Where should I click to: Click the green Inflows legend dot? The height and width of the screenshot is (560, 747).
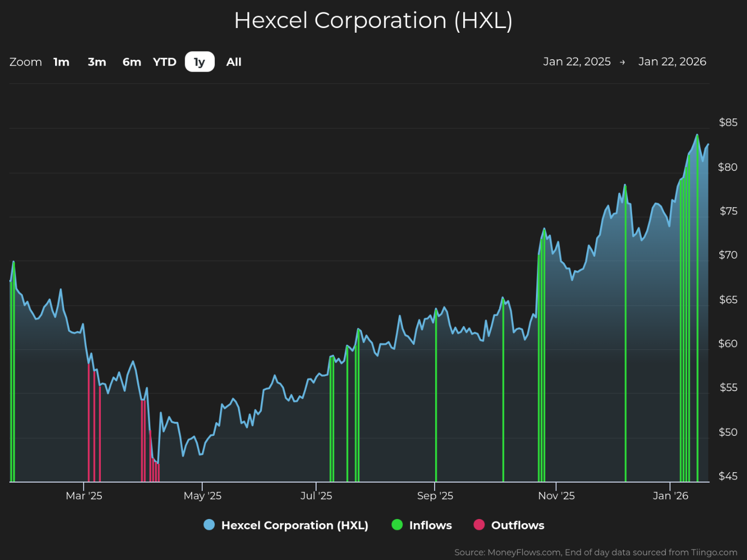click(397, 525)
